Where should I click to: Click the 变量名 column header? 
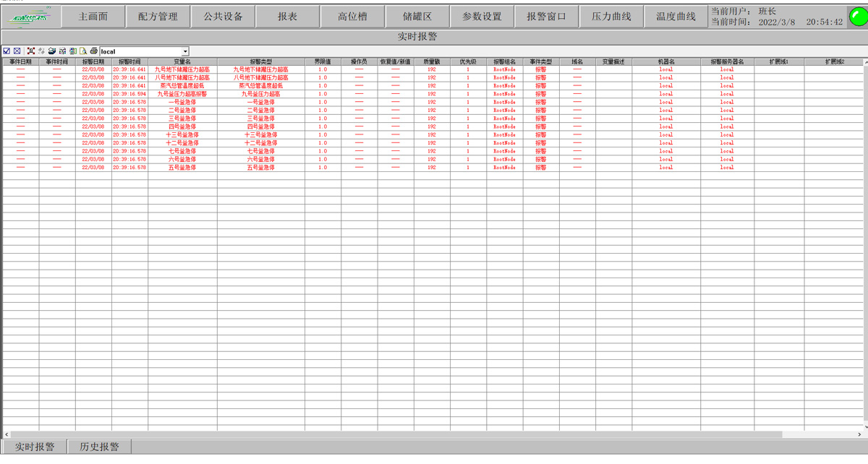(x=182, y=62)
